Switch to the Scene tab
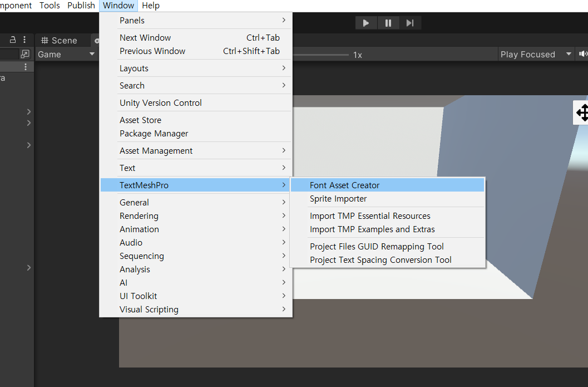The image size is (588, 387). pyautogui.click(x=60, y=41)
